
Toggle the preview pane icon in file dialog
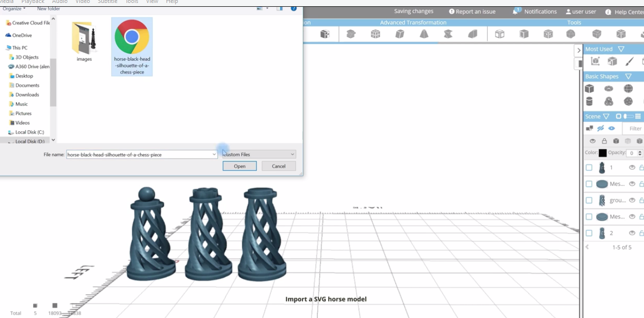[x=279, y=8]
